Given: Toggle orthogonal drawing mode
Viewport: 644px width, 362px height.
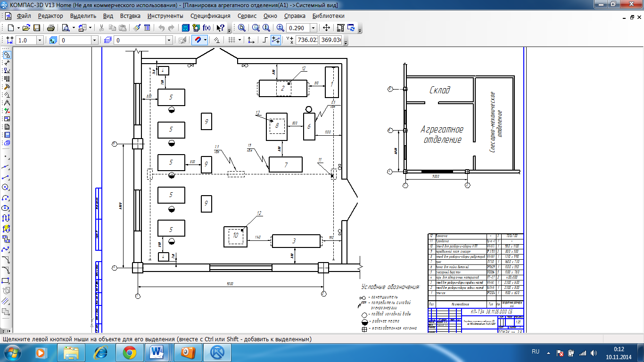Looking at the screenshot, I should pos(265,40).
